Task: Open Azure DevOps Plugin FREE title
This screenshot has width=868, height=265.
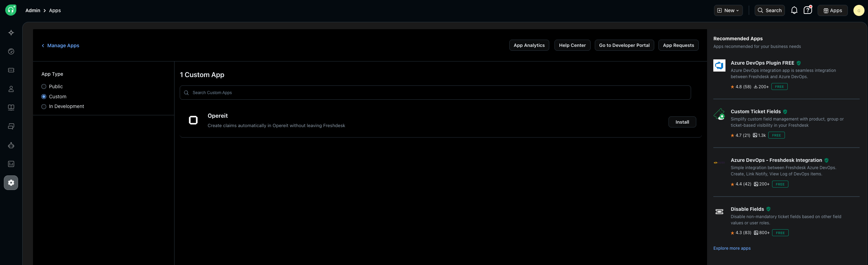Action: click(x=762, y=63)
